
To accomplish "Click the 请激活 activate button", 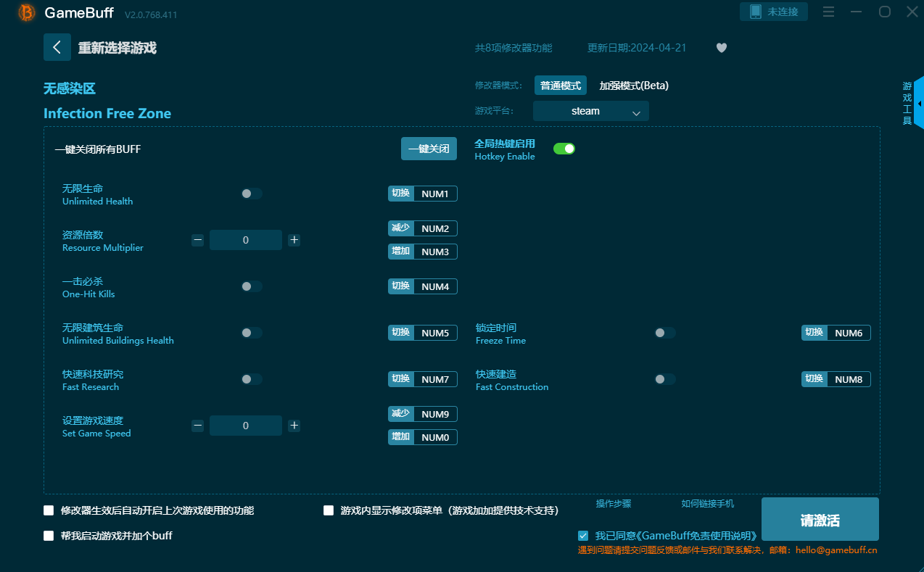I will tap(820, 520).
